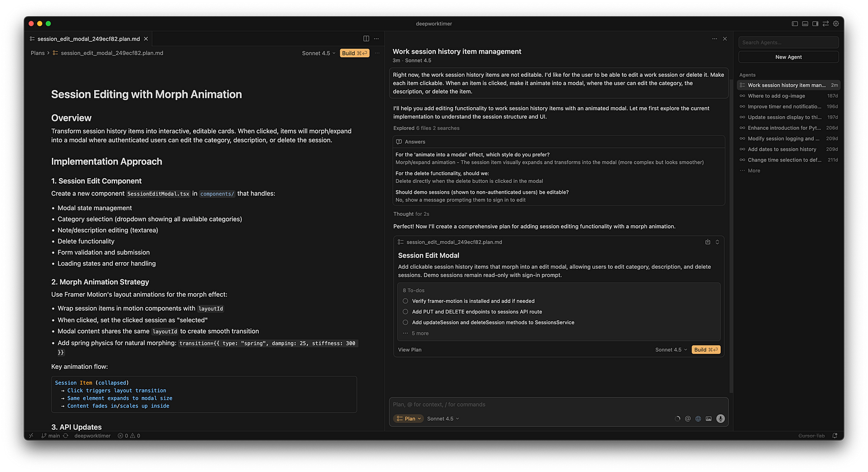Click the Build button in the editor toolbar

(x=355, y=53)
